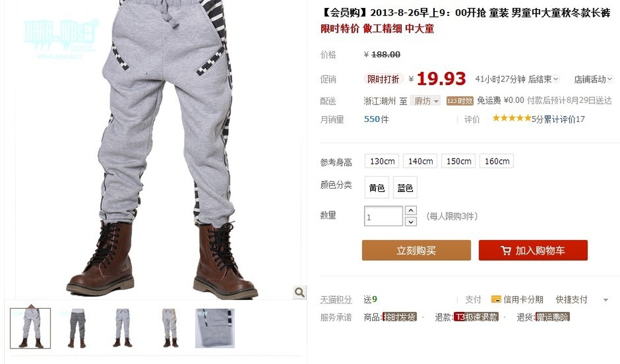620x364 pixels.
Task: Click the shopping cart icon in 加入购物车
Action: pos(506,251)
